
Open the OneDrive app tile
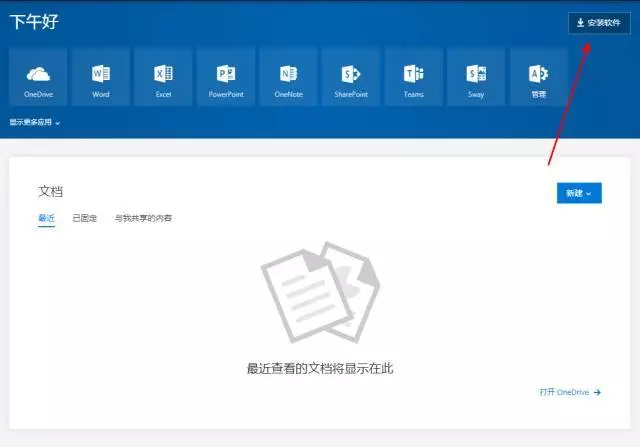38,77
